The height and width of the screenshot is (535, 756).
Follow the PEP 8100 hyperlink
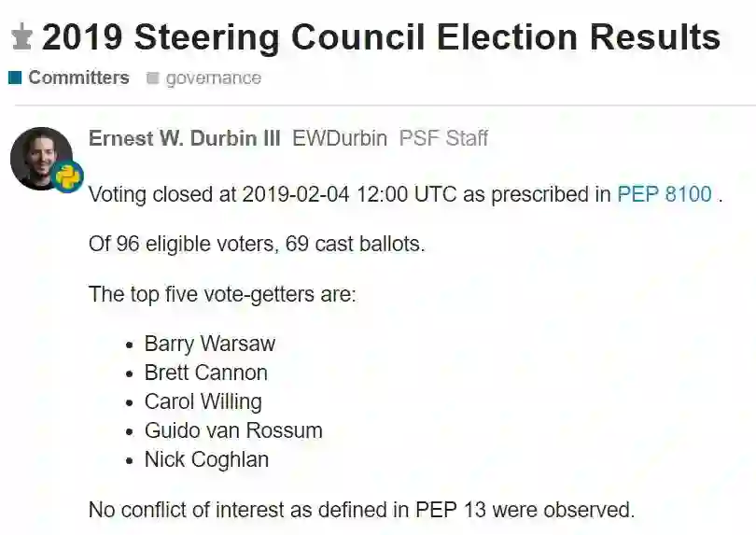pyautogui.click(x=665, y=194)
